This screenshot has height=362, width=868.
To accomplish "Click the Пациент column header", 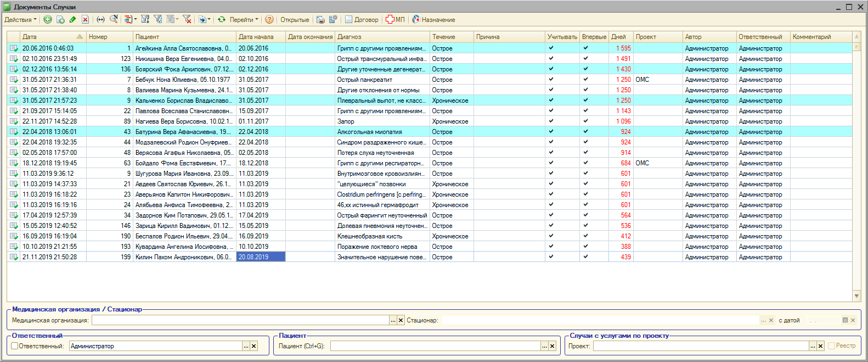I will (x=184, y=37).
